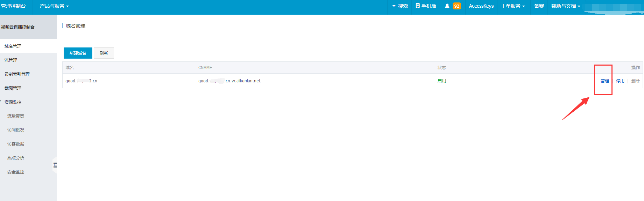Click the notification bell icon
The width and height of the screenshot is (644, 201).
click(x=447, y=6)
